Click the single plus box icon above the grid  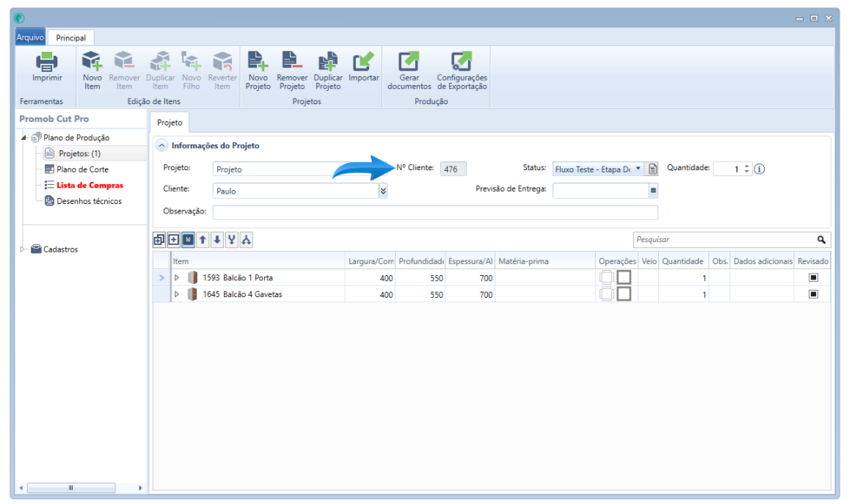(174, 239)
